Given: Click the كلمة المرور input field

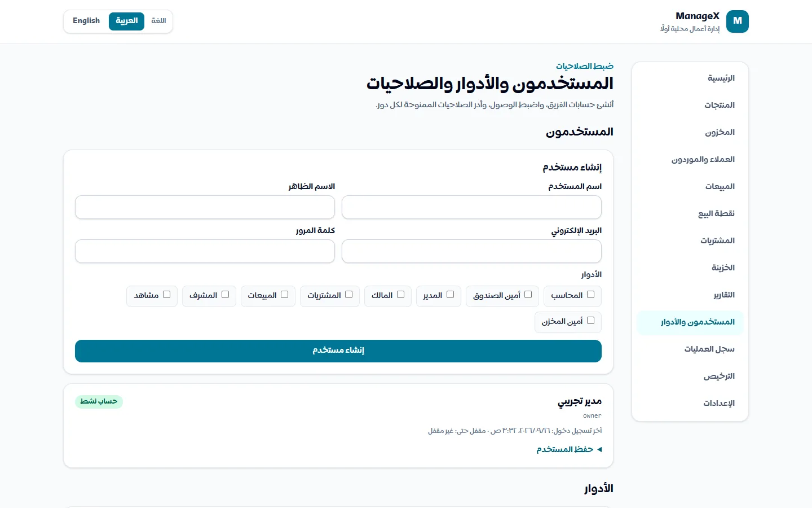Looking at the screenshot, I should click(205, 251).
